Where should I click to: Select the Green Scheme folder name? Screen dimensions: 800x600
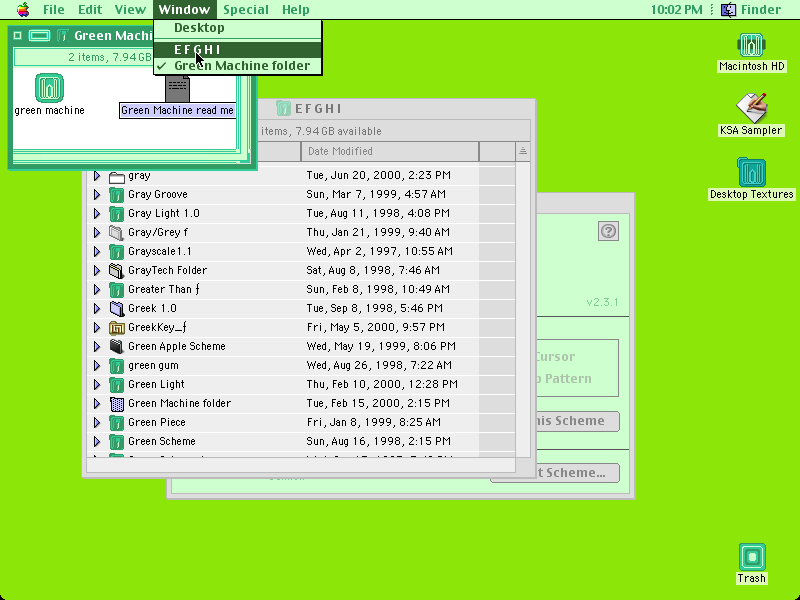(x=162, y=441)
